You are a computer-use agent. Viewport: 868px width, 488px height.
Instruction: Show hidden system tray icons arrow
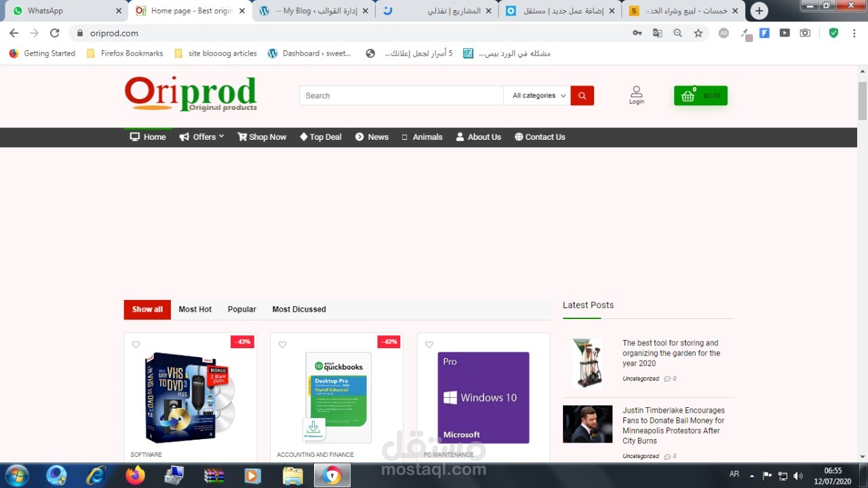[751, 476]
